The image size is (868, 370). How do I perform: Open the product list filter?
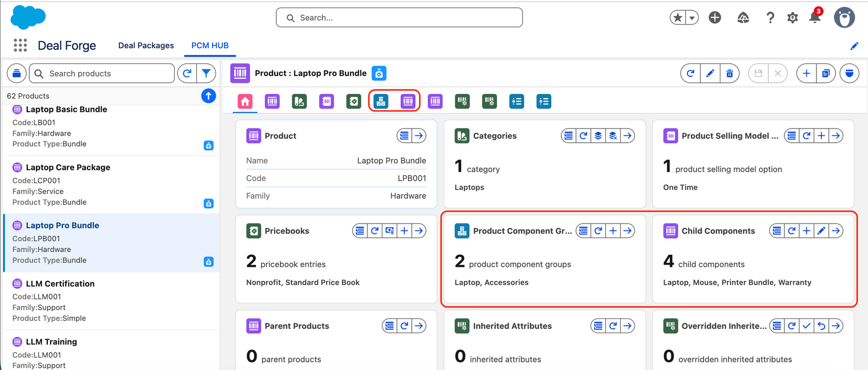coord(206,73)
